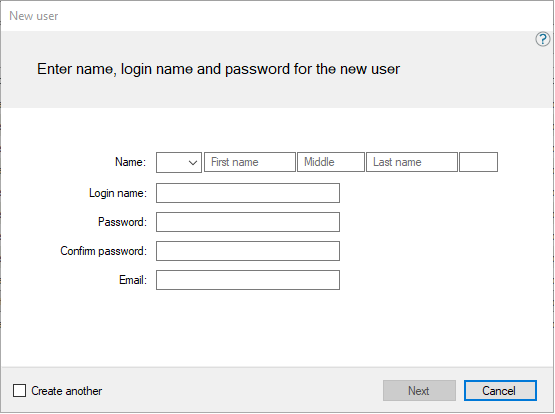Click inside the Password text box

pyautogui.click(x=248, y=222)
